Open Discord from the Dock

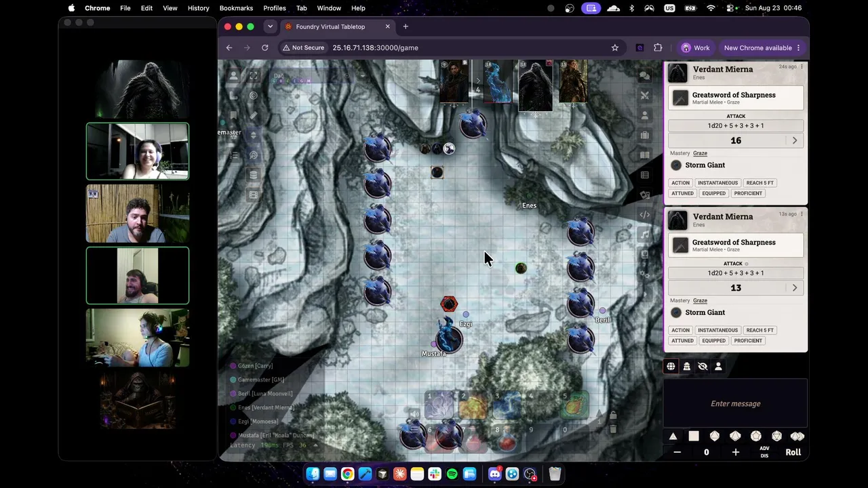(494, 474)
